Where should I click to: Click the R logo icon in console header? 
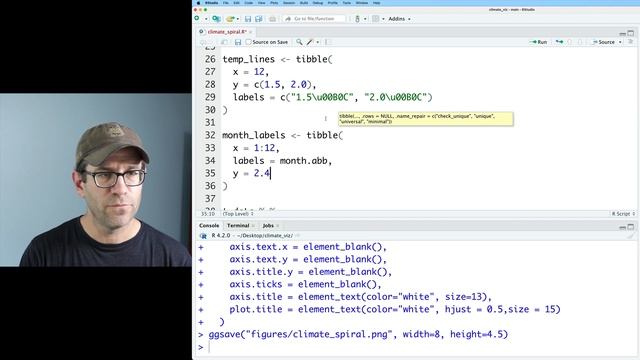click(x=203, y=236)
